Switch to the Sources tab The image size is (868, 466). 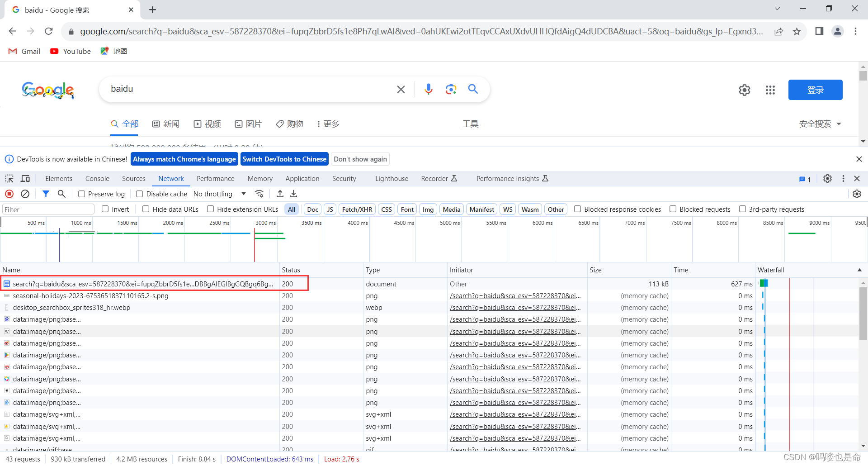coord(134,179)
